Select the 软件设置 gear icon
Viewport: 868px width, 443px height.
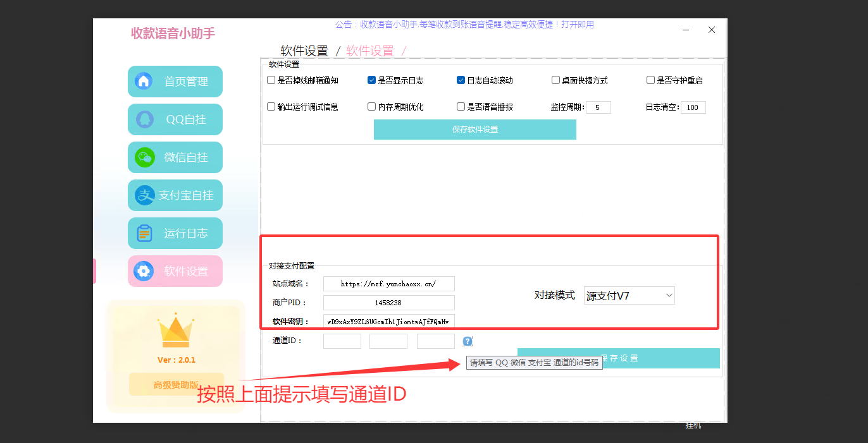144,270
